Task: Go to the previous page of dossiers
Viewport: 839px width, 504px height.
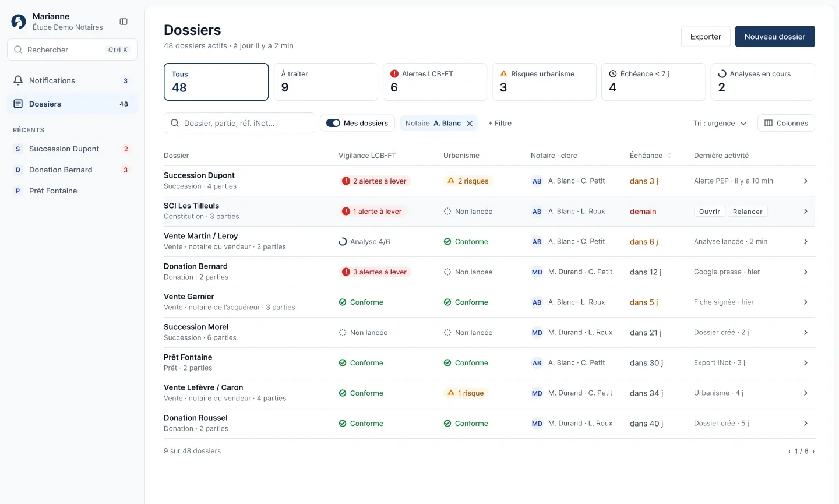Action: 789,452
